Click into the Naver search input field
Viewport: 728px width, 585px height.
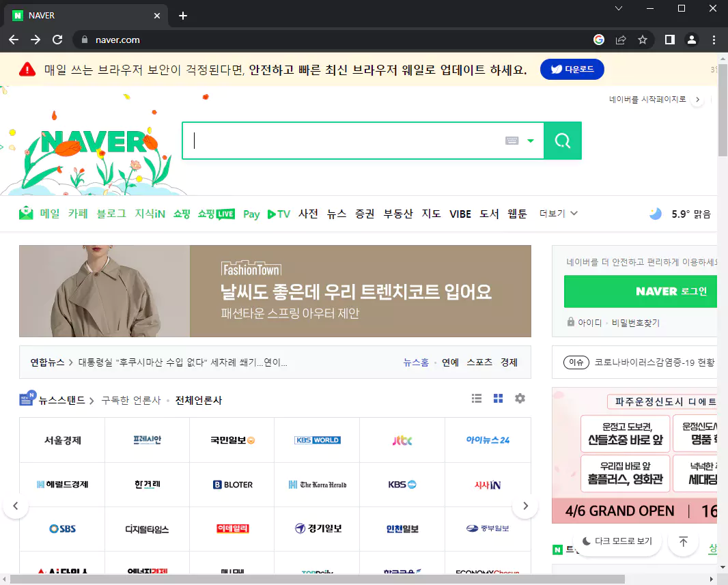pos(344,141)
